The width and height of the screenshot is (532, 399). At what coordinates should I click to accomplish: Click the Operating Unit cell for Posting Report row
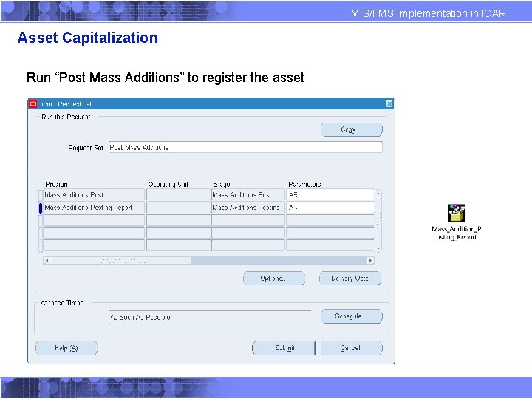[179, 208]
